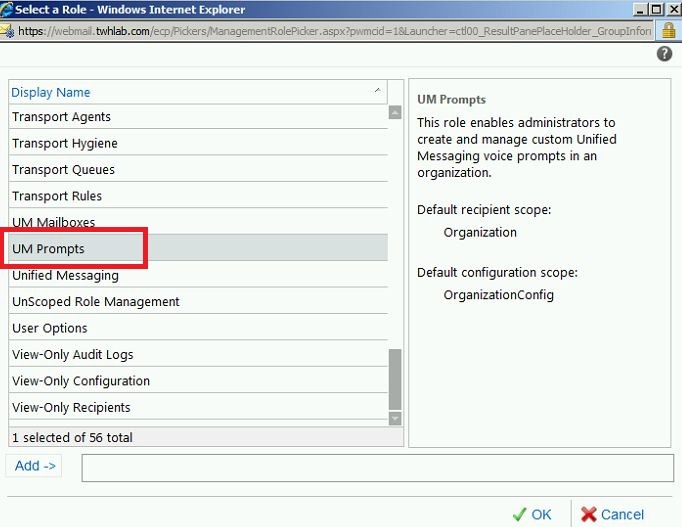Image resolution: width=682 pixels, height=527 pixels.
Task: Click the selected roles input box
Action: pyautogui.click(x=378, y=468)
